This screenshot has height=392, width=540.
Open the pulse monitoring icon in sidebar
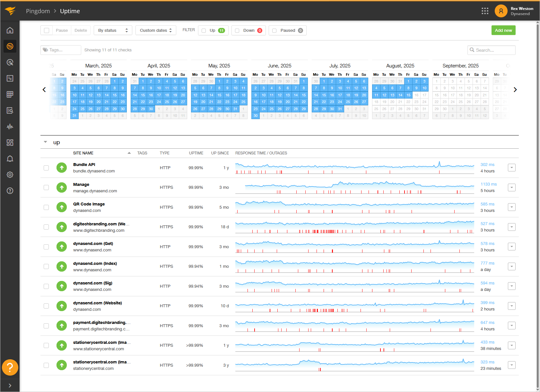tap(10, 126)
